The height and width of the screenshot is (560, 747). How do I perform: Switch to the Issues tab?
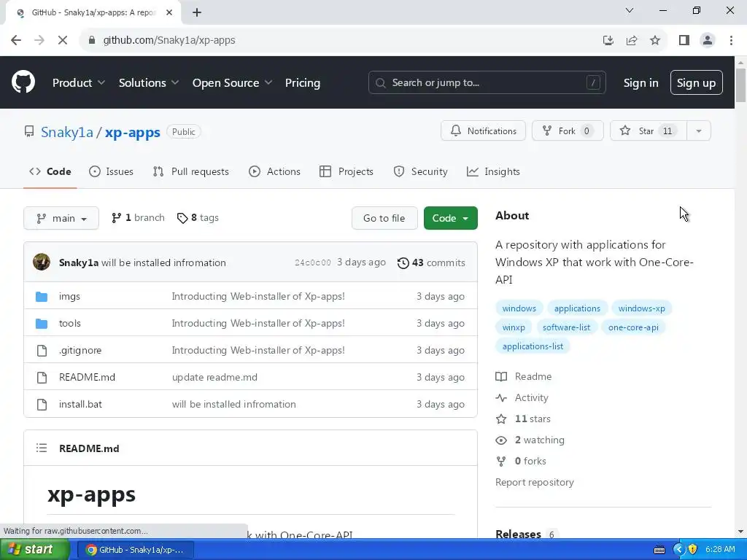pyautogui.click(x=111, y=171)
